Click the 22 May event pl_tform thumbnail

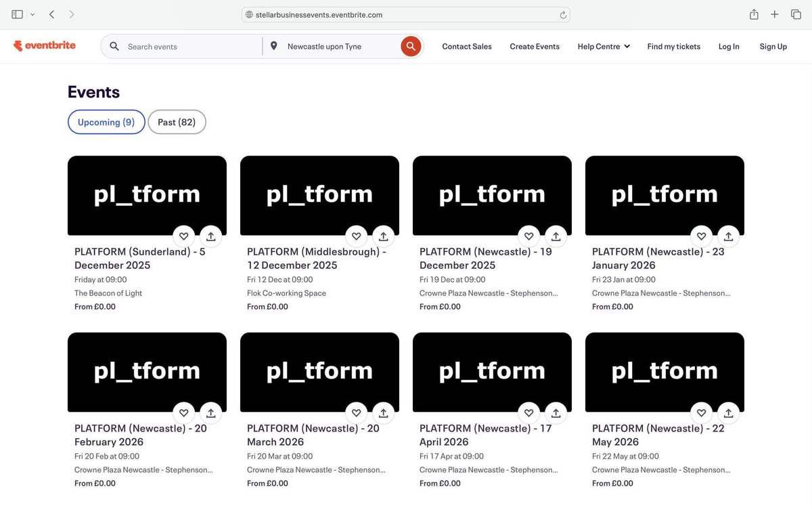click(664, 372)
